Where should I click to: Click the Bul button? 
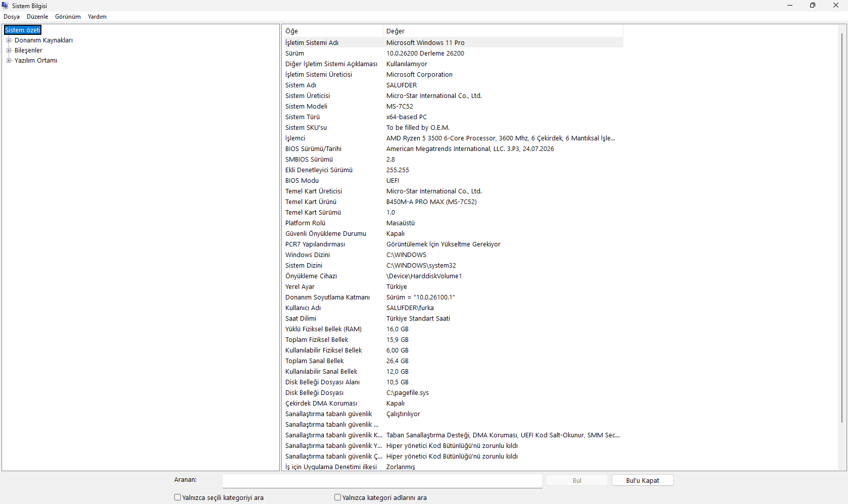point(577,481)
